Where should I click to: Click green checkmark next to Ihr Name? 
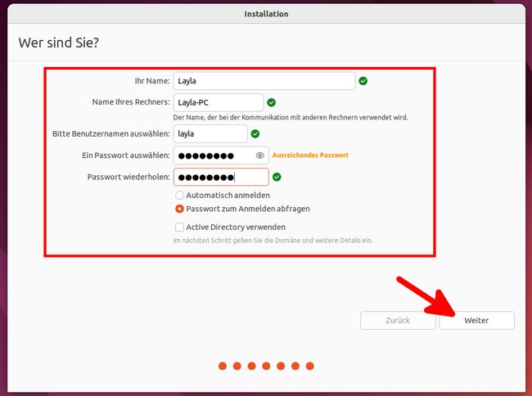click(x=363, y=81)
